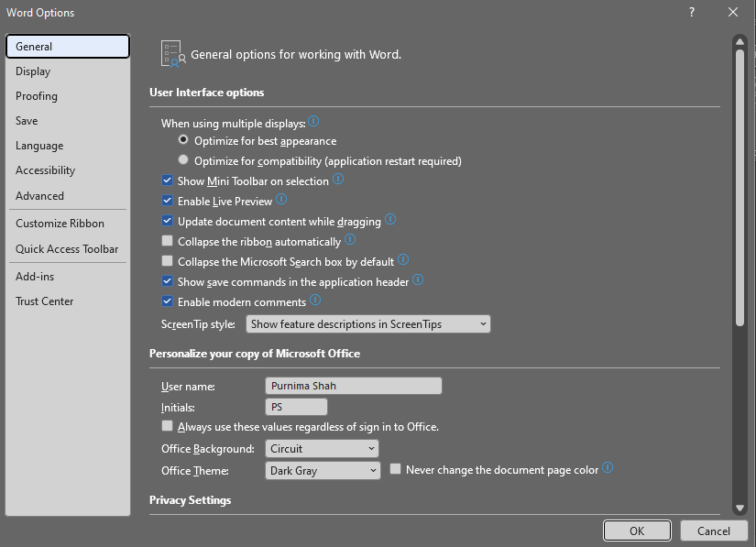Close the Word Options dialog
Image resolution: width=756 pixels, height=547 pixels.
click(733, 12)
